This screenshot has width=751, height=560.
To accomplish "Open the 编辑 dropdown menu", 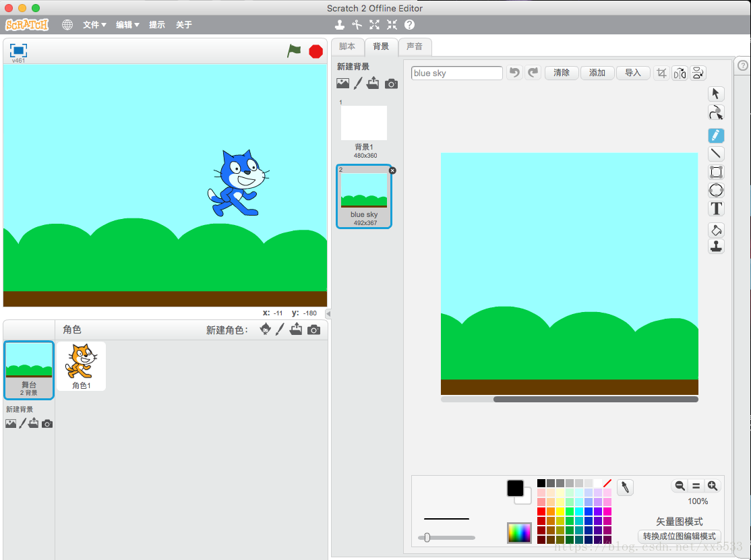I will coord(127,24).
